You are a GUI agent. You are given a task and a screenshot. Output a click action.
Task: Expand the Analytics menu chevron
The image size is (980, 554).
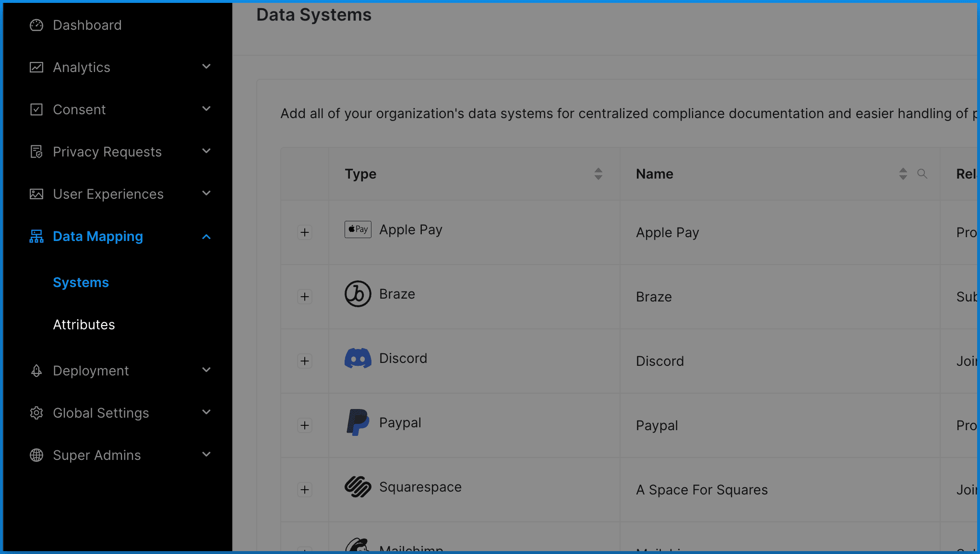(206, 67)
